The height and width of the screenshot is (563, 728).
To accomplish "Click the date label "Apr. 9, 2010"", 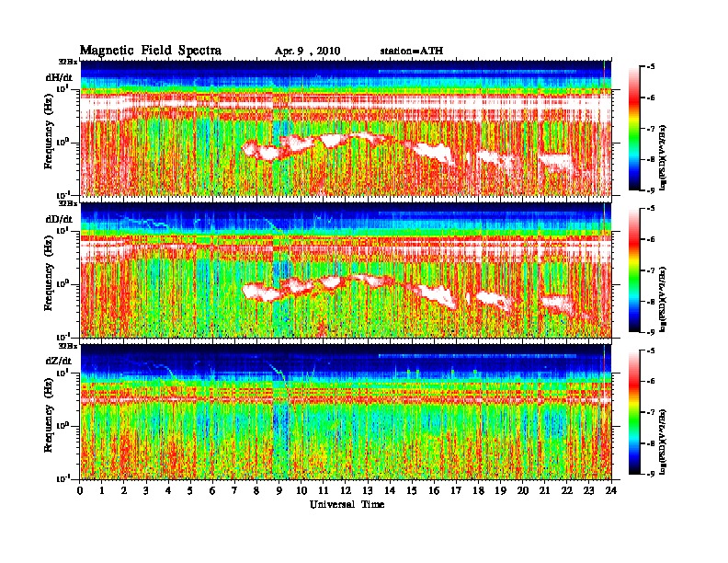I will coord(307,52).
